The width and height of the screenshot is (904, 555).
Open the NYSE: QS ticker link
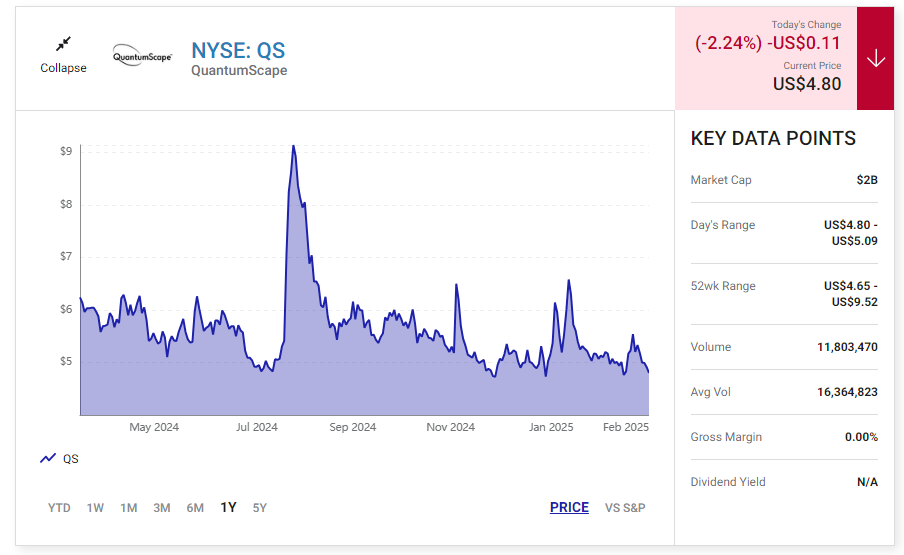pos(238,50)
